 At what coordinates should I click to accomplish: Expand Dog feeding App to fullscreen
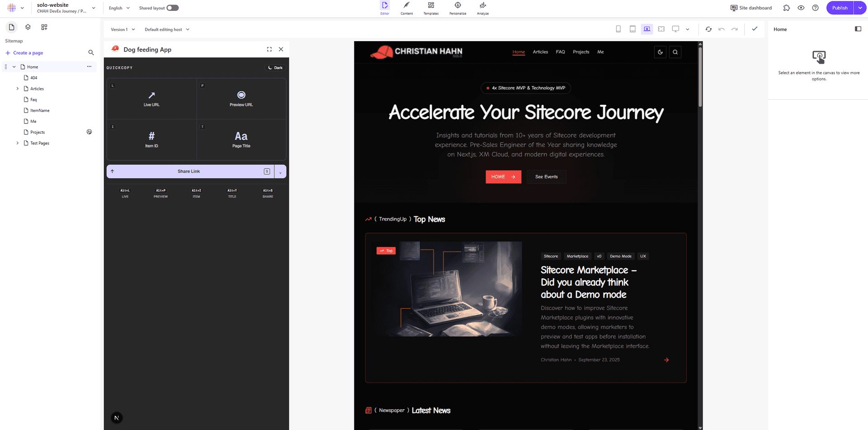pos(269,49)
